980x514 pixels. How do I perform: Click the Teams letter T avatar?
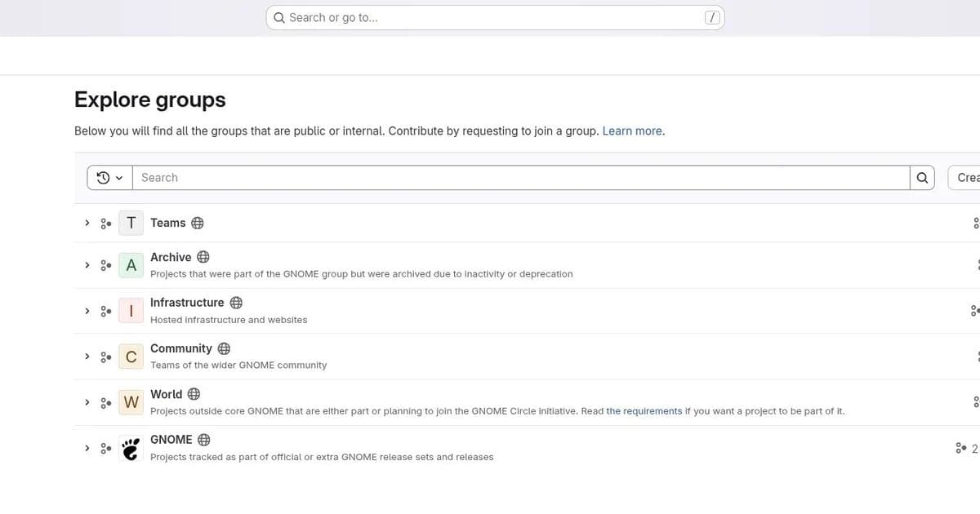pyautogui.click(x=131, y=222)
